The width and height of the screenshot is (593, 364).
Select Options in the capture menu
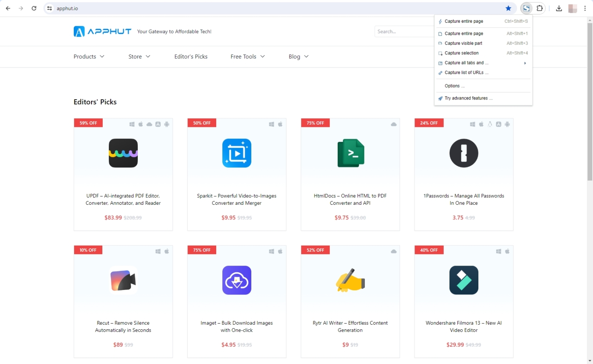[x=454, y=86]
